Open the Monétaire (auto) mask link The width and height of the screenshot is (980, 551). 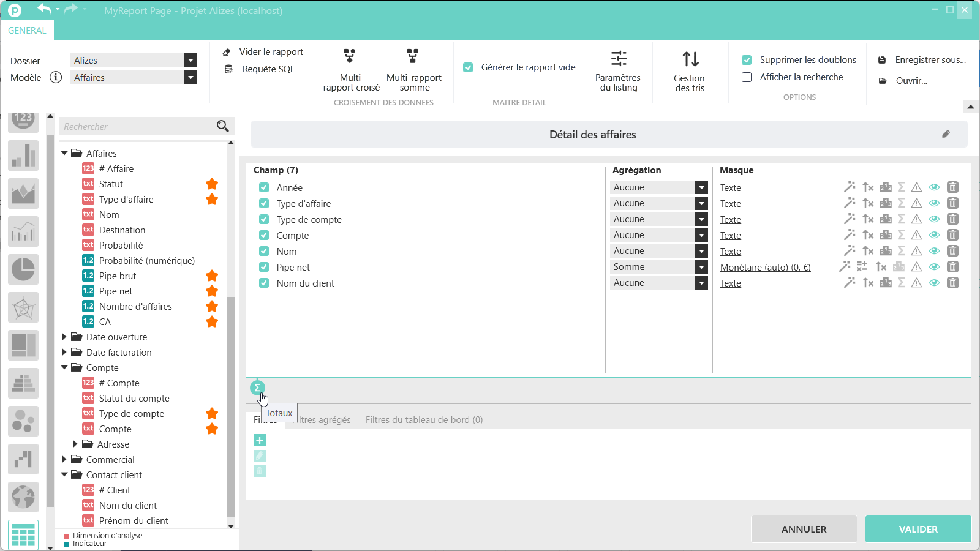tap(765, 268)
